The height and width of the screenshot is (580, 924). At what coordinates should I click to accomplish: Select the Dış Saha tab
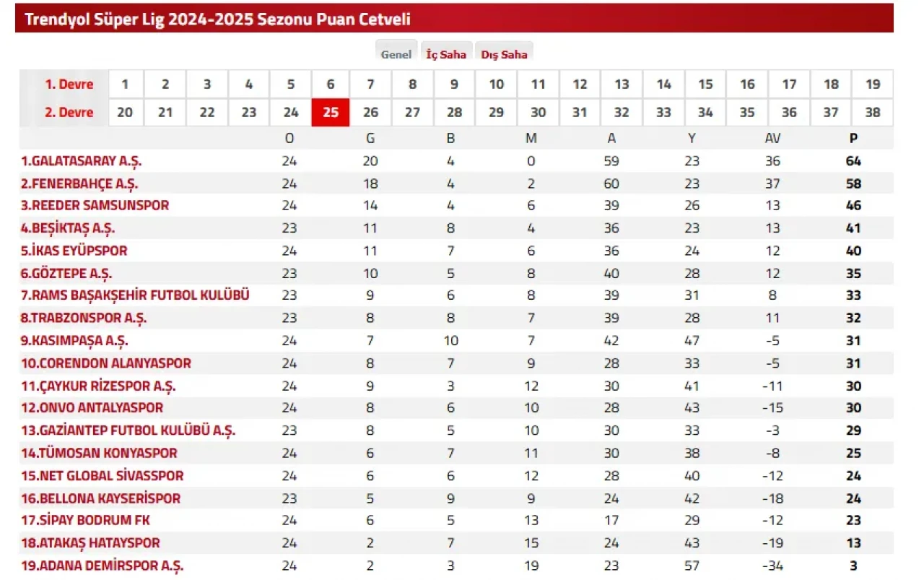[x=504, y=54]
